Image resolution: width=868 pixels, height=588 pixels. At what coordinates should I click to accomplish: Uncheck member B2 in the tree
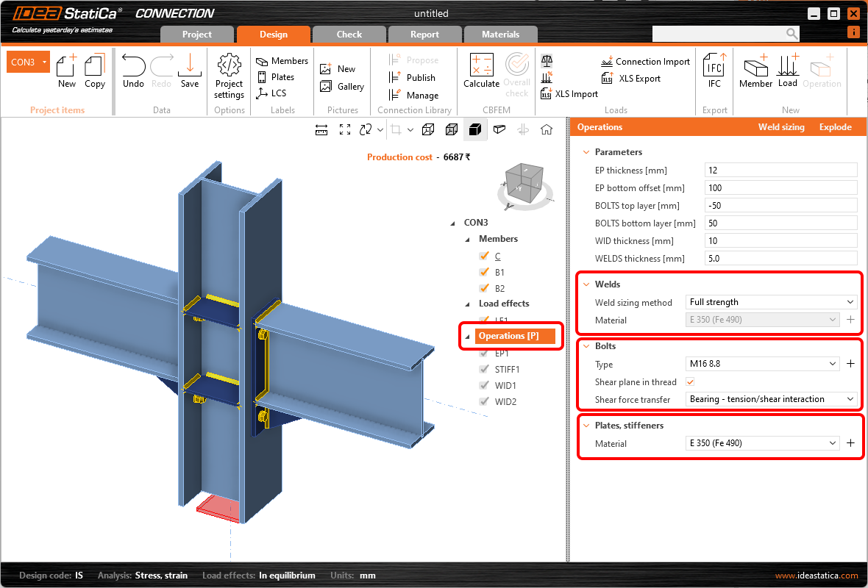484,288
